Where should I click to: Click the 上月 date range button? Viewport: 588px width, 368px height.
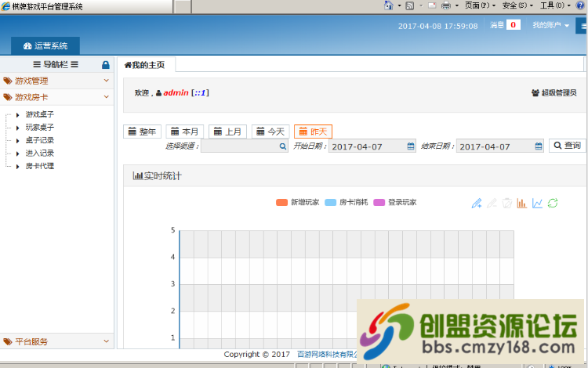[x=227, y=132]
